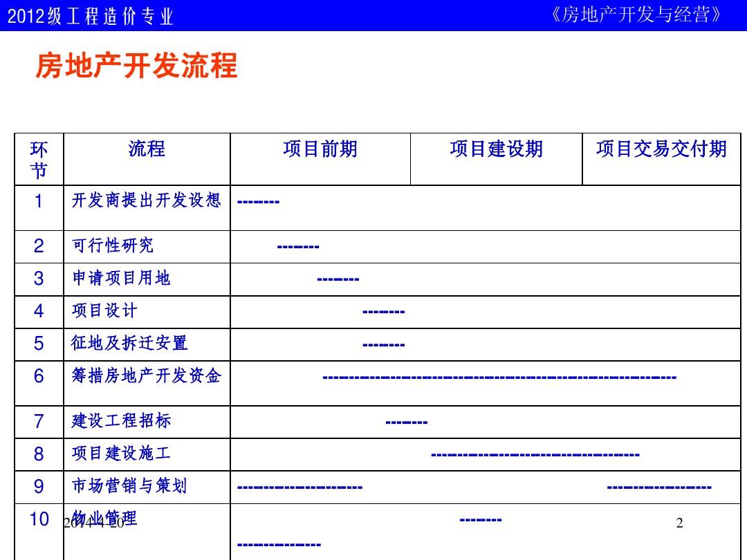747x560 pixels.
Task: Click the row label 建设工程招标
Action: (121, 421)
